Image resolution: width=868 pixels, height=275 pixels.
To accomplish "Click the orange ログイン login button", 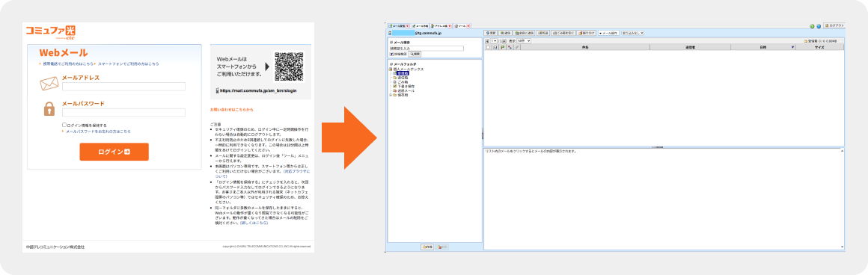I will (114, 152).
